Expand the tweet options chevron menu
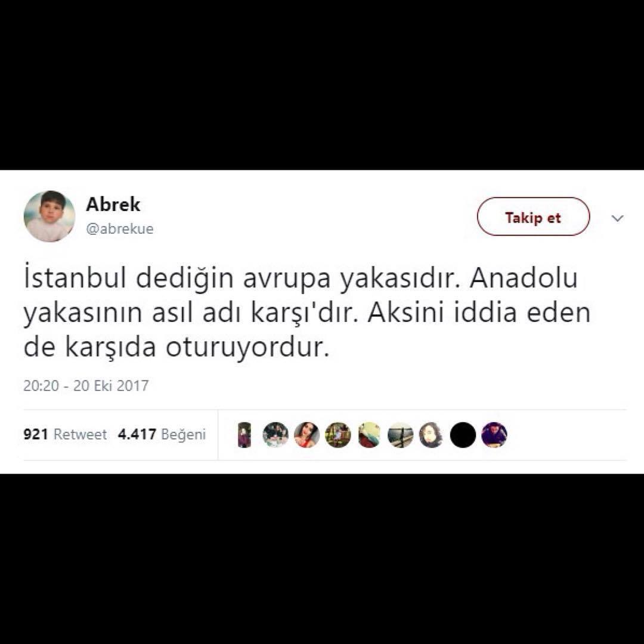Image resolution: width=644 pixels, height=644 pixels. [618, 218]
